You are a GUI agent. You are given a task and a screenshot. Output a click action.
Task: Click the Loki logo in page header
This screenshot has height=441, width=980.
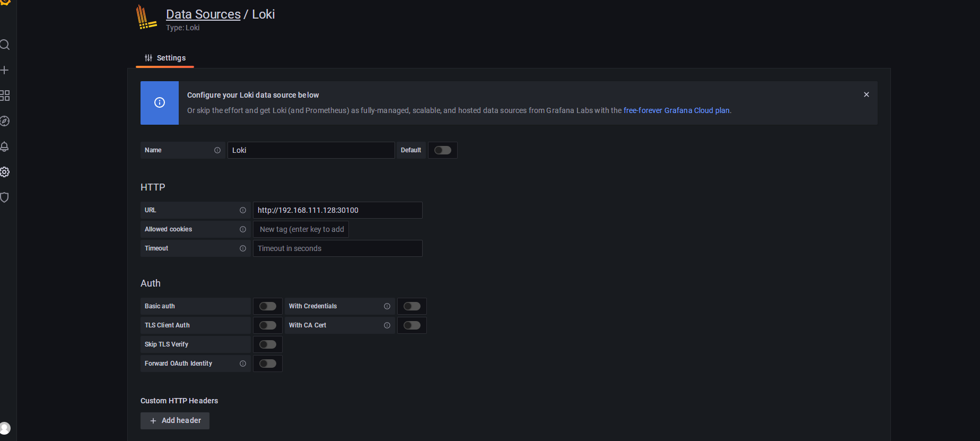146,17
